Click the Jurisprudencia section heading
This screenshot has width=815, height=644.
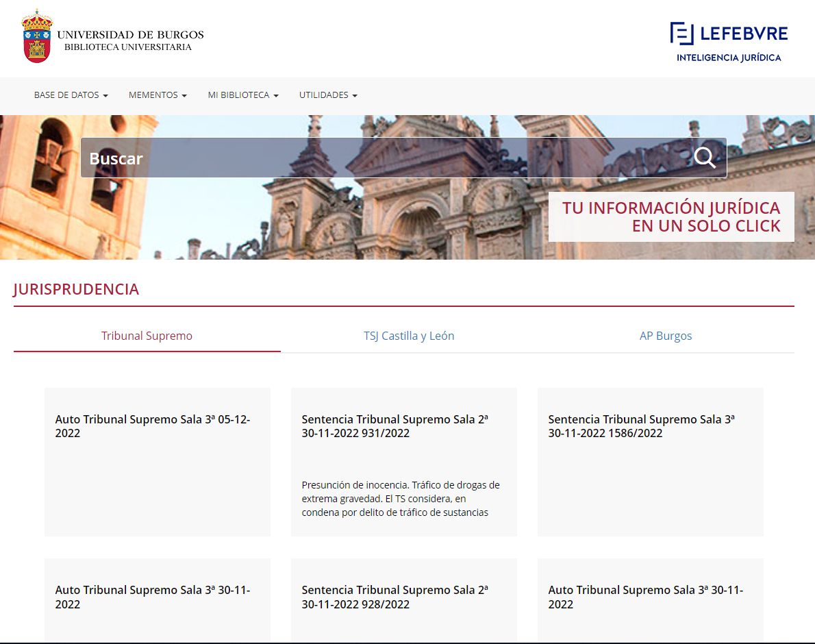click(x=76, y=289)
